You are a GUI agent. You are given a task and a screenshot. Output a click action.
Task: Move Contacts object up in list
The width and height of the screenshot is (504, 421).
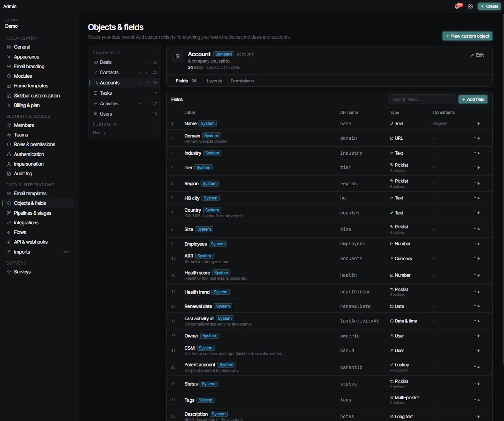click(x=140, y=73)
